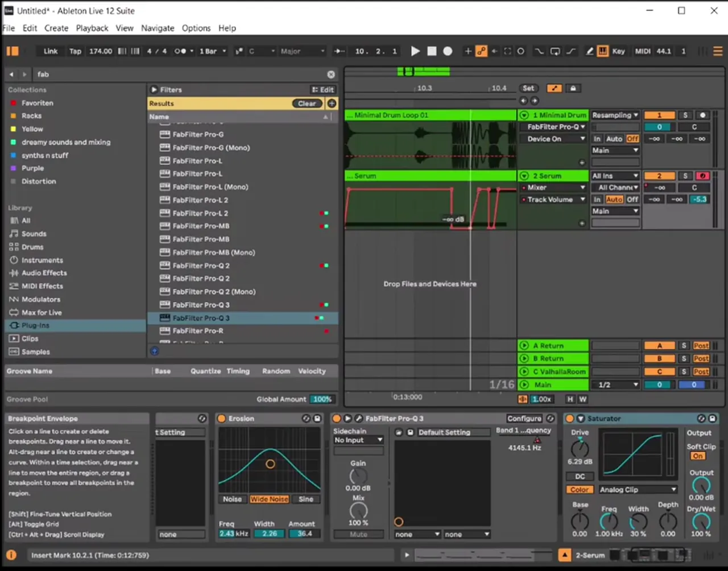Toggle the Erosion device on/off
728x571 pixels.
click(221, 419)
